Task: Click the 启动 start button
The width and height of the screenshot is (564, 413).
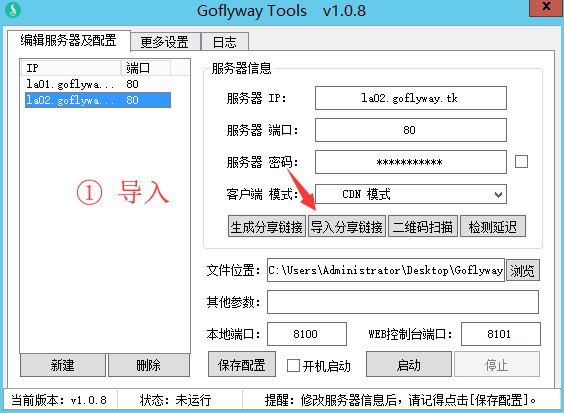Action: click(409, 364)
